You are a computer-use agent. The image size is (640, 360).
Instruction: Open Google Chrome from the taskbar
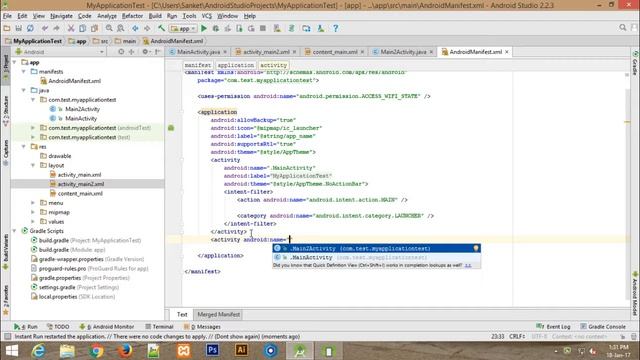click(x=96, y=351)
